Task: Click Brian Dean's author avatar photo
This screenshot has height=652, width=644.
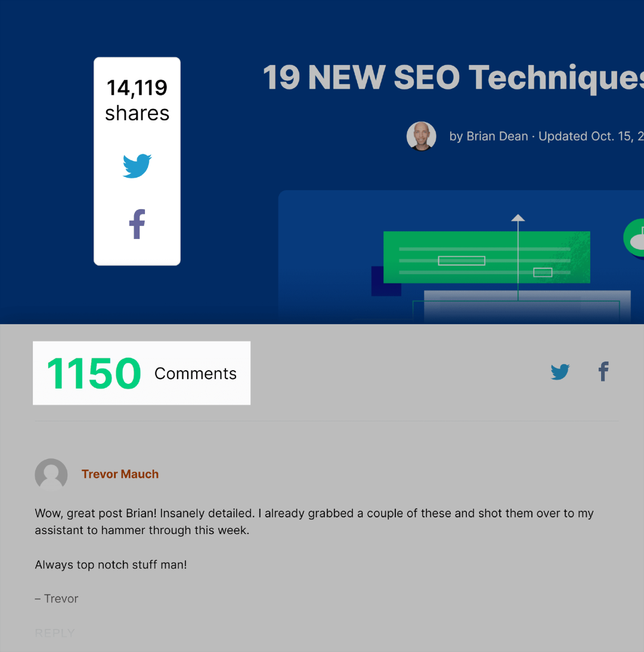Action: [421, 136]
